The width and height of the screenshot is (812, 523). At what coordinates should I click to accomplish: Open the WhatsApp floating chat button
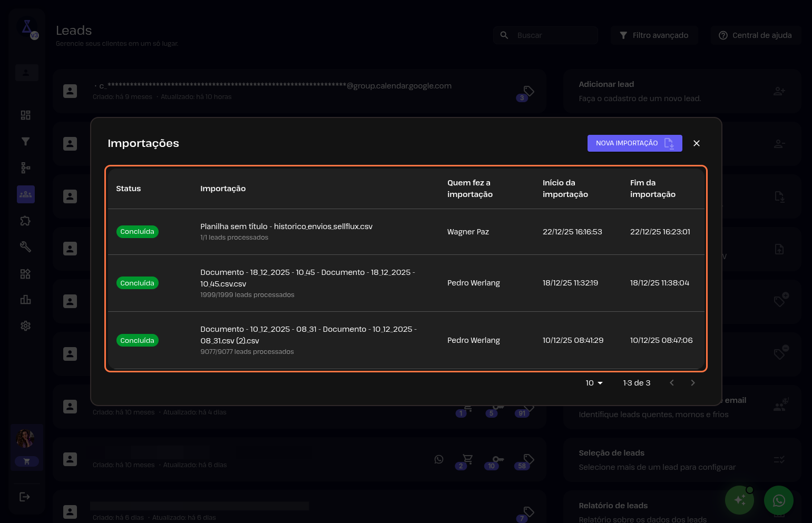pos(778,500)
